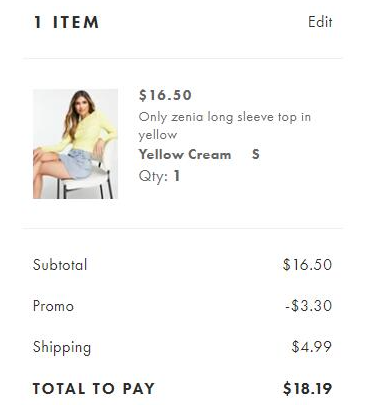This screenshot has height=415, width=378.
Task: Click the Promo label
Action: (53, 306)
